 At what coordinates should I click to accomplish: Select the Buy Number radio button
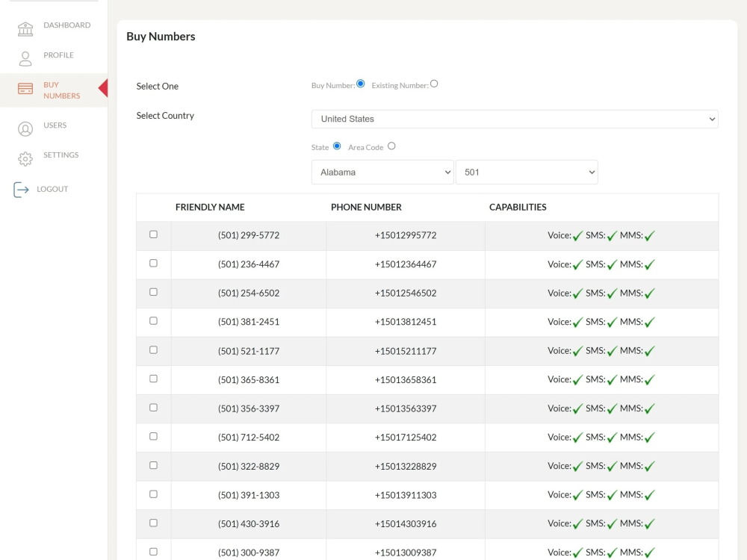click(361, 83)
